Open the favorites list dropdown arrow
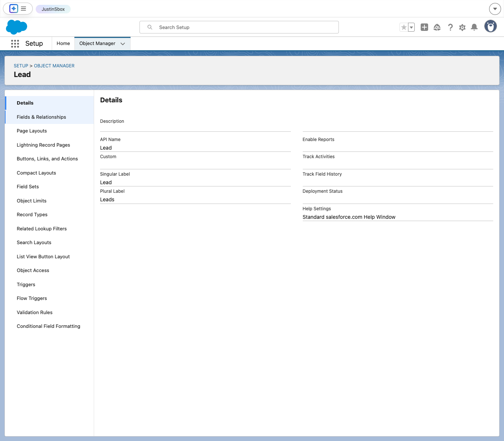504x441 pixels. [x=411, y=27]
